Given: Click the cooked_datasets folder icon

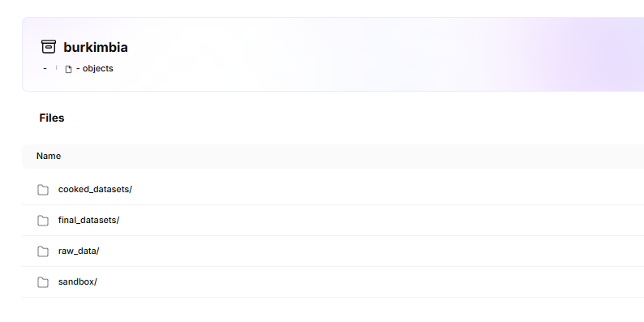Looking at the screenshot, I should tap(43, 190).
